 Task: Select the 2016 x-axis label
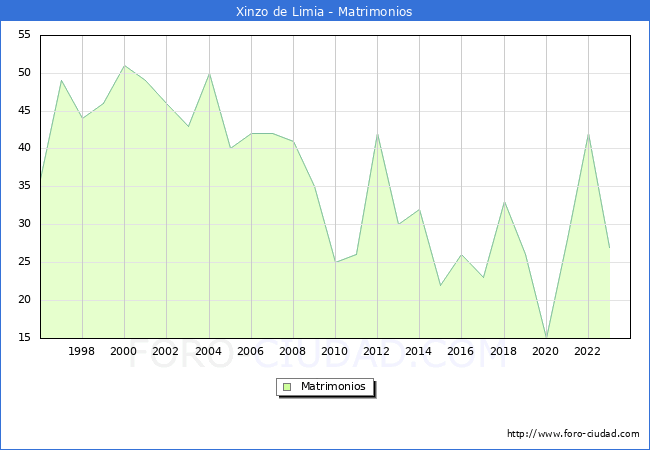[461, 351]
